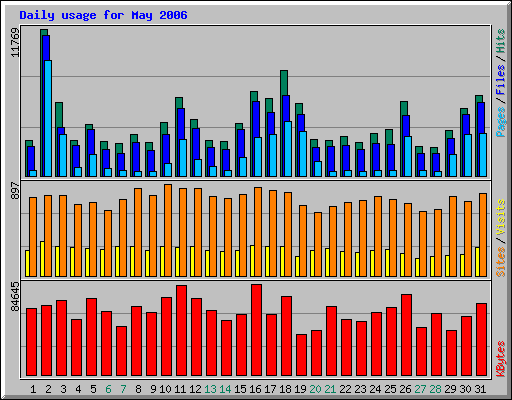Screen dimensions: 512x400
Task: Click day 26 on the x-axis
Action: coord(405,389)
